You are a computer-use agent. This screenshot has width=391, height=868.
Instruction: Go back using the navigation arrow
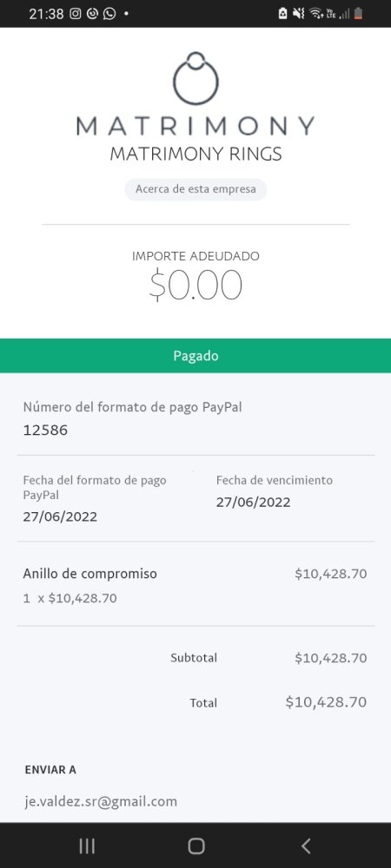pos(306,845)
